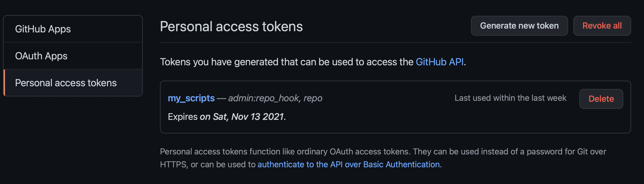Click the Generate new token button

[x=519, y=26]
